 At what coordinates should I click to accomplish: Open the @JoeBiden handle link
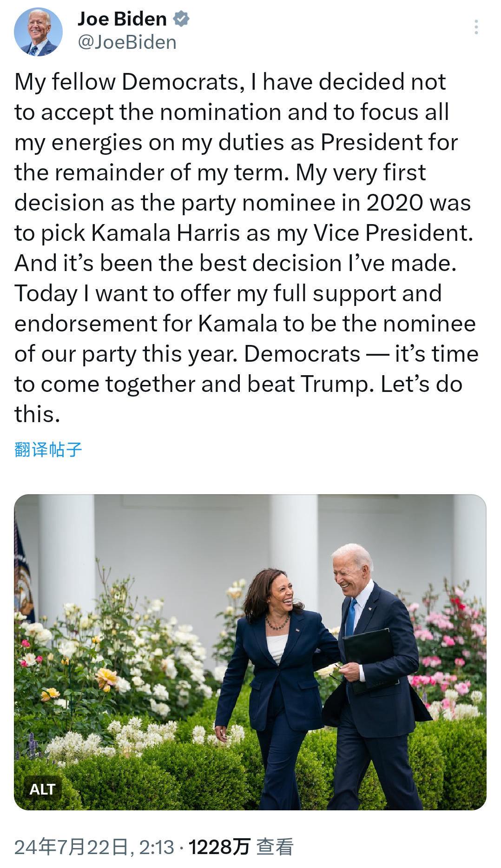pos(127,43)
